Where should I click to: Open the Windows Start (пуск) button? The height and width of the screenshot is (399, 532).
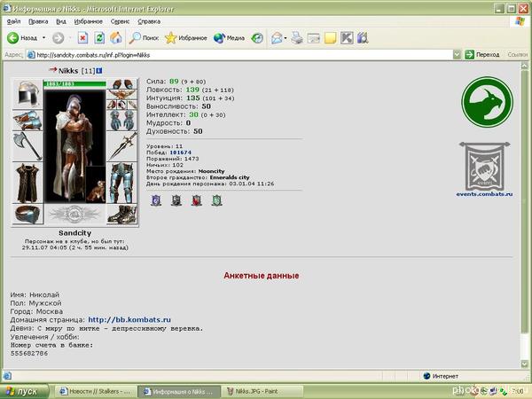tap(23, 391)
